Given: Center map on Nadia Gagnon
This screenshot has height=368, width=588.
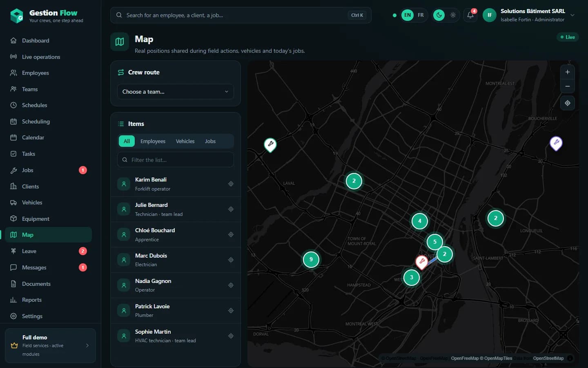Looking at the screenshot, I should (231, 285).
